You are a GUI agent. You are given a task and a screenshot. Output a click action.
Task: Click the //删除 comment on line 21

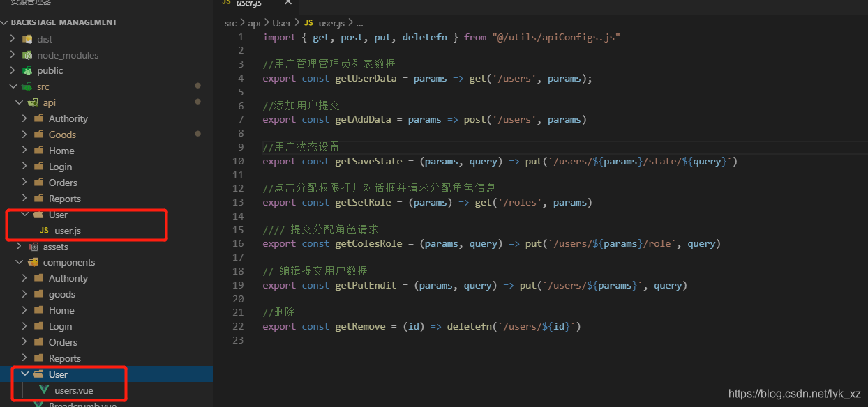pos(279,312)
